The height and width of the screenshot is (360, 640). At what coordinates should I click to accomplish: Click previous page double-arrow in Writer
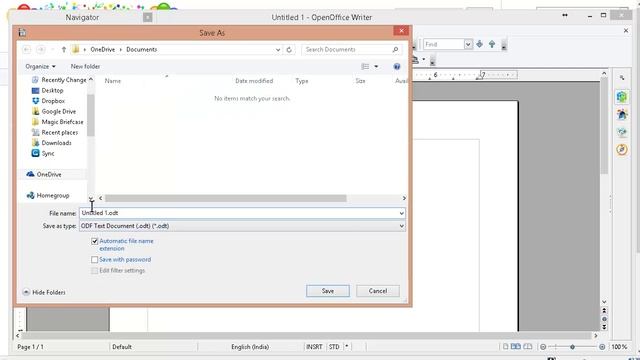[x=604, y=311]
